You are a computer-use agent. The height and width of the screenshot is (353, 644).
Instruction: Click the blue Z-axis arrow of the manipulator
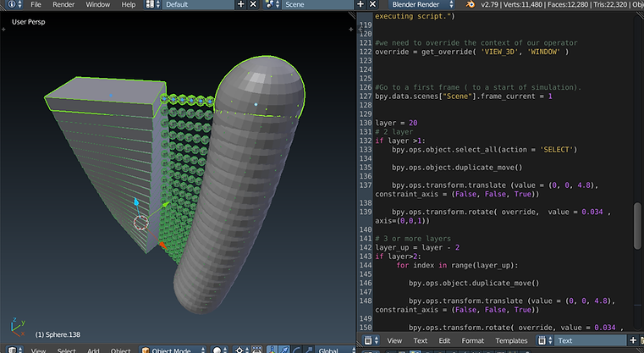tap(136, 203)
